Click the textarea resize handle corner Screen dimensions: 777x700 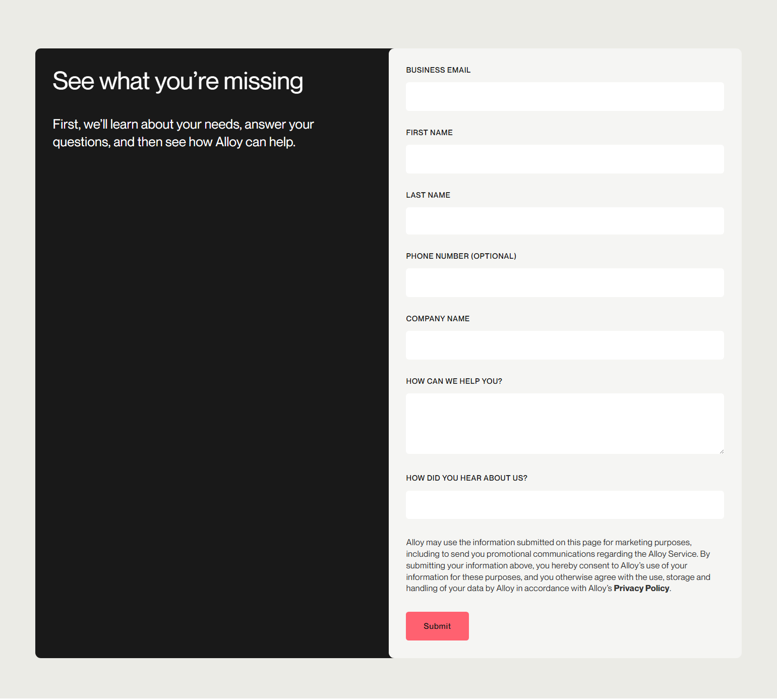tap(722, 451)
